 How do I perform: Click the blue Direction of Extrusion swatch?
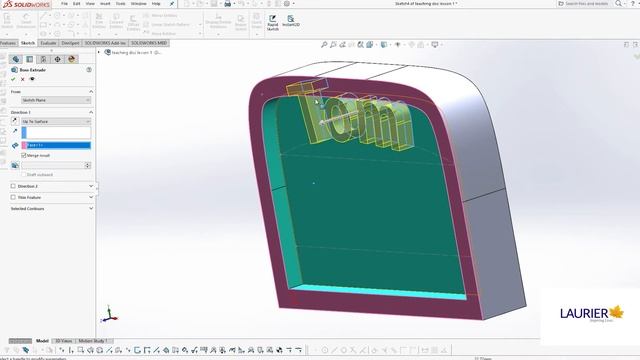coord(24,132)
